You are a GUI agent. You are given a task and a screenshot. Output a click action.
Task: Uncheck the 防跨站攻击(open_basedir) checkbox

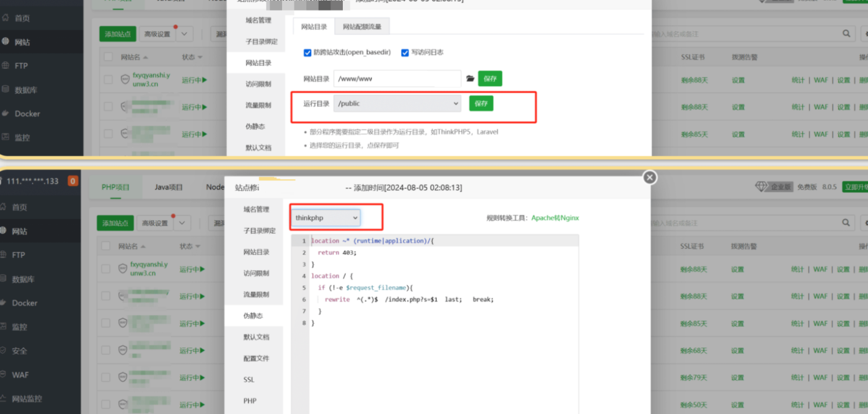(308, 53)
